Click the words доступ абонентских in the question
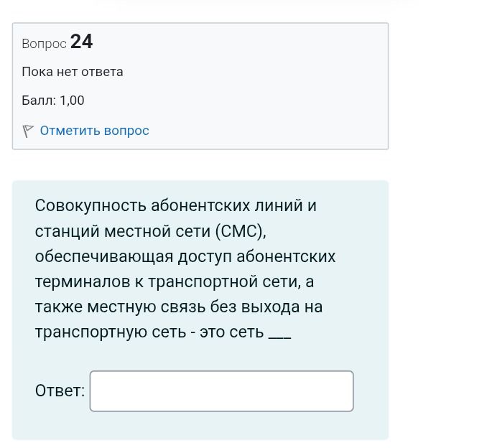 click(256, 256)
